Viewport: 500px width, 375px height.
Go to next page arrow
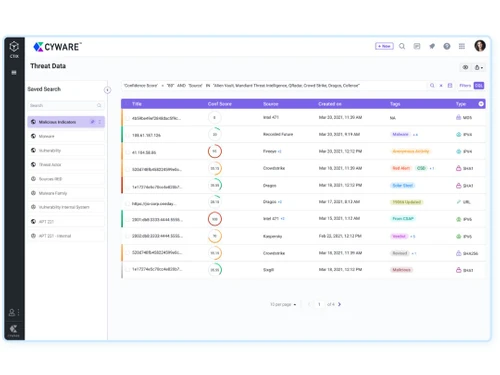(x=339, y=304)
